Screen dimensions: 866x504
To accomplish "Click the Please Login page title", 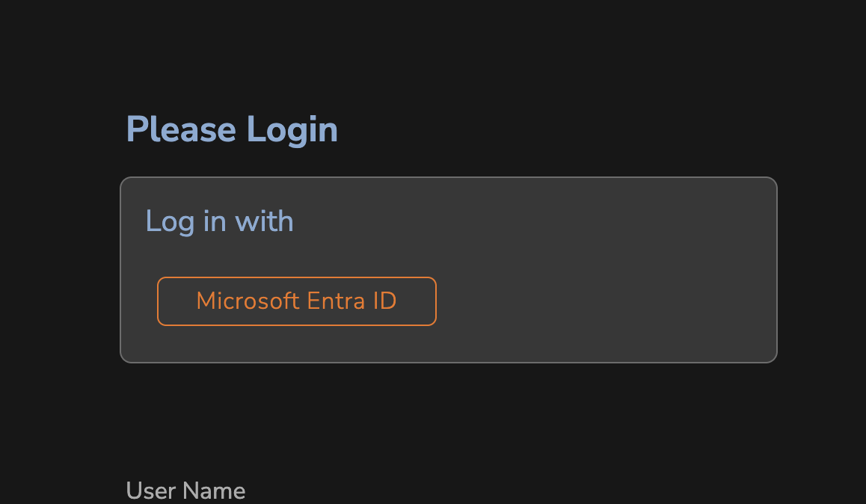I will tap(232, 129).
